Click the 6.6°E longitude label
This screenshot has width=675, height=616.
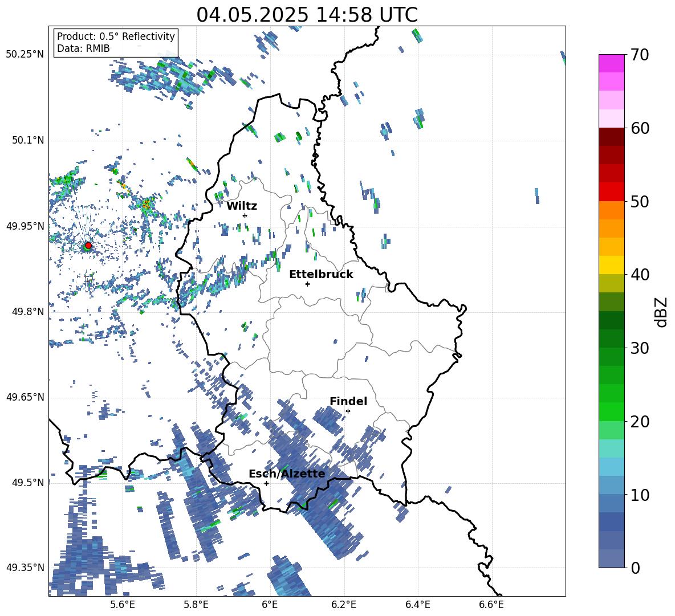[x=491, y=605]
